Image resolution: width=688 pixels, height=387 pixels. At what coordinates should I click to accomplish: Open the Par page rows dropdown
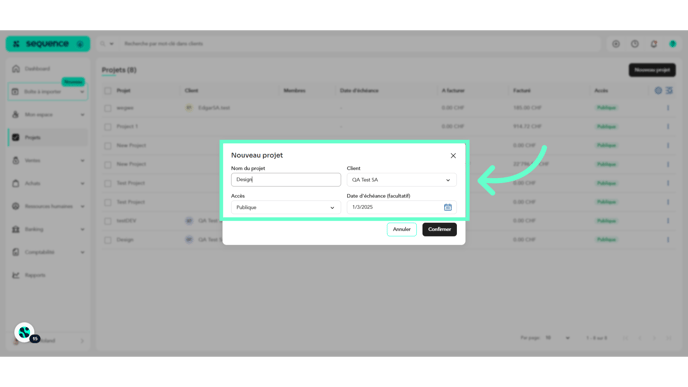(558, 338)
